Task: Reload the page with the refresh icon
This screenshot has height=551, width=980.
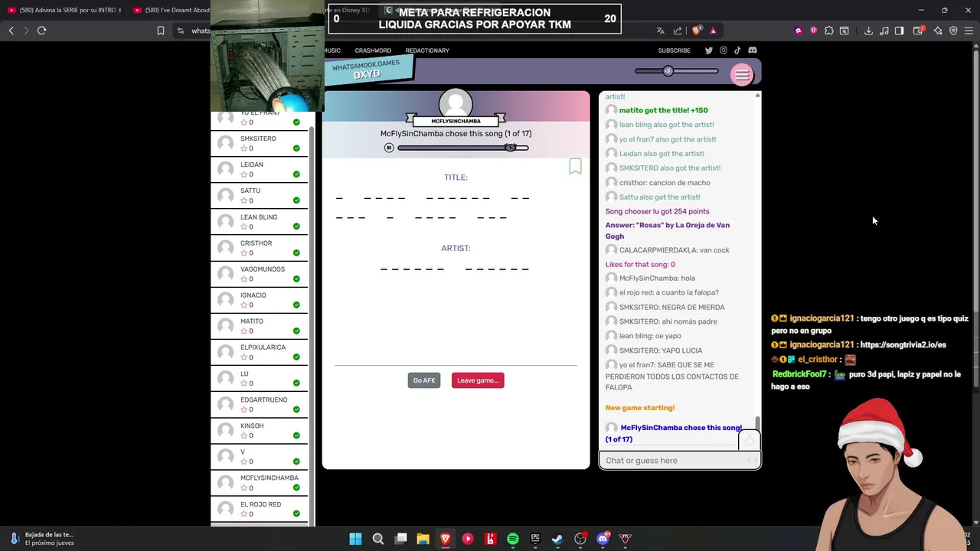Action: [x=42, y=31]
